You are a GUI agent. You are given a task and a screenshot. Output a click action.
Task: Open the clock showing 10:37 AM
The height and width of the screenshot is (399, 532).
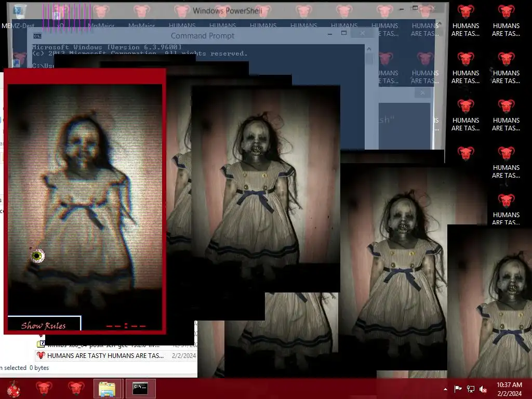click(509, 389)
